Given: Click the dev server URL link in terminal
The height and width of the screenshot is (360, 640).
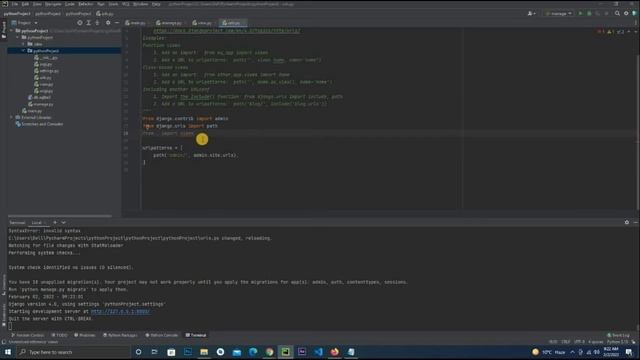Looking at the screenshot, I should point(120,311).
